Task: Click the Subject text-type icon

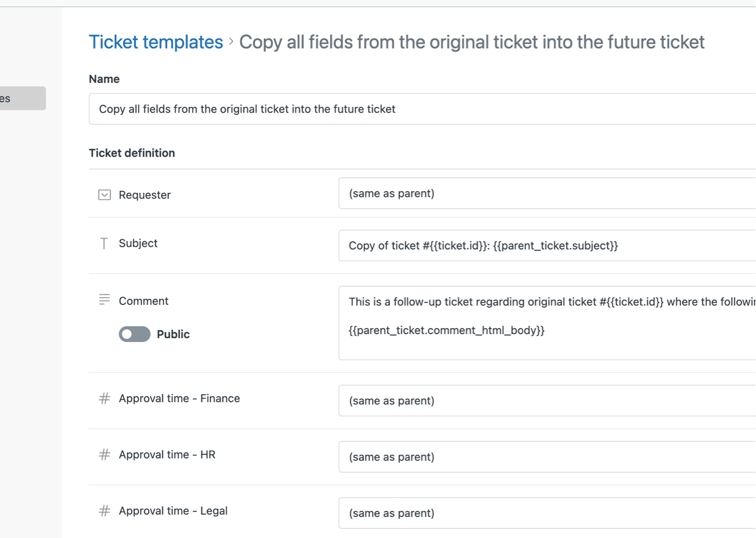Action: pos(104,244)
